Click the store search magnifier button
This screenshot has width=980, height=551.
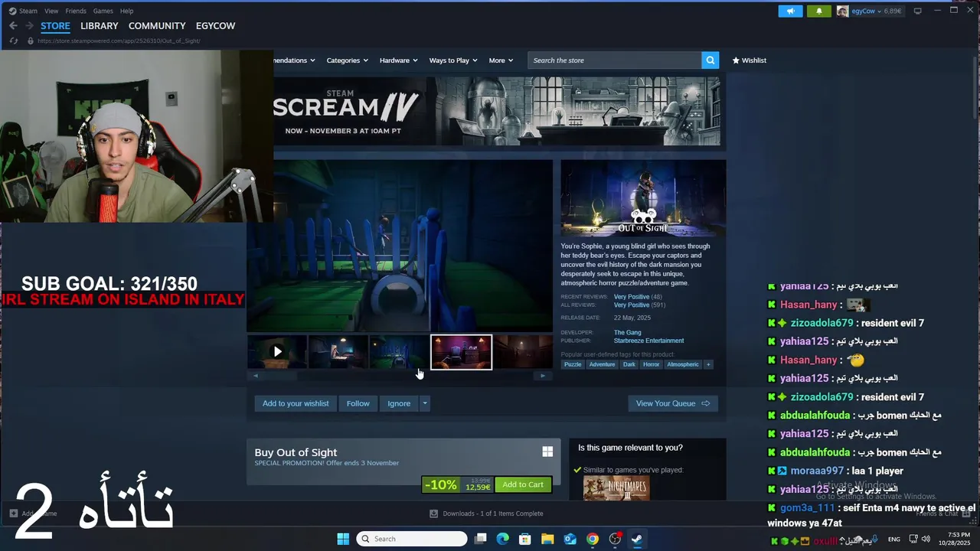pyautogui.click(x=710, y=60)
